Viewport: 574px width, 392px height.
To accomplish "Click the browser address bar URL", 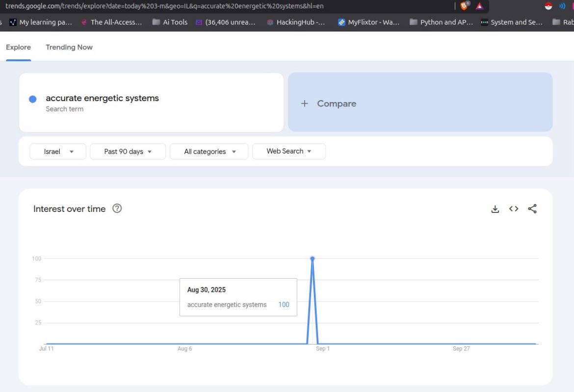I will [x=164, y=6].
